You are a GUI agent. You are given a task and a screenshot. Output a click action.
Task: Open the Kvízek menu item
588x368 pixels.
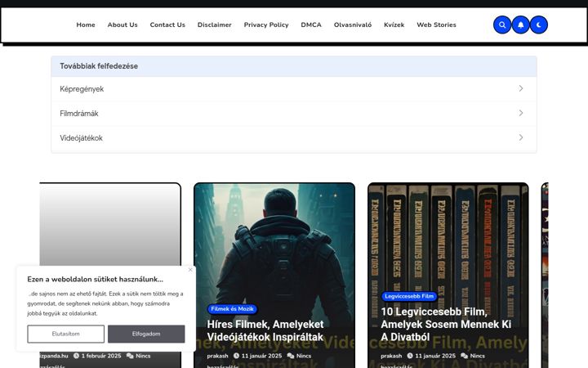(394, 25)
